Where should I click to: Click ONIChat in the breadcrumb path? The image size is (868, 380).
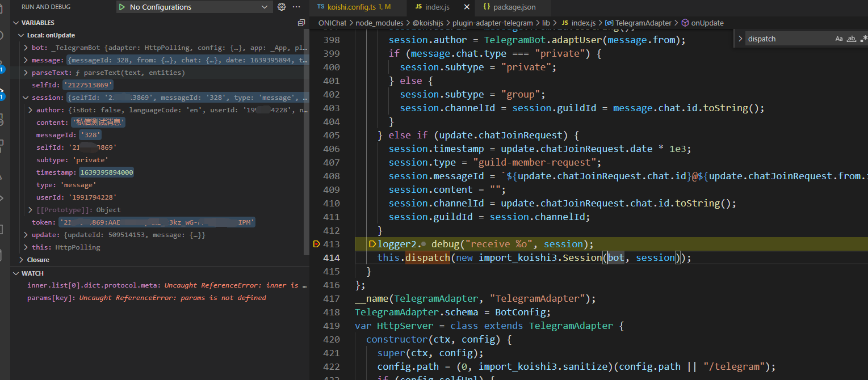point(332,23)
